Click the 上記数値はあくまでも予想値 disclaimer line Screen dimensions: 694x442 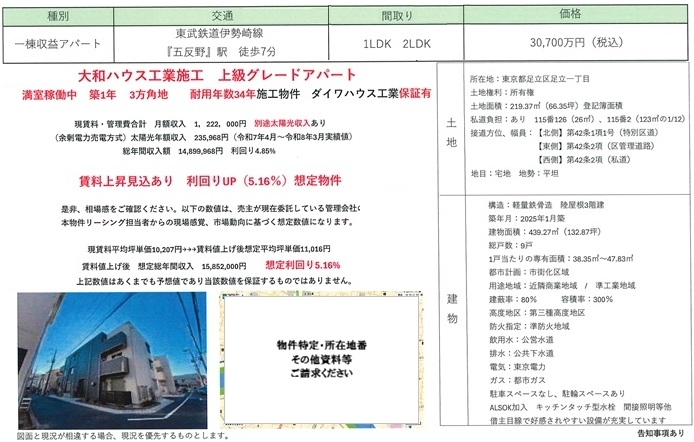coord(215,281)
